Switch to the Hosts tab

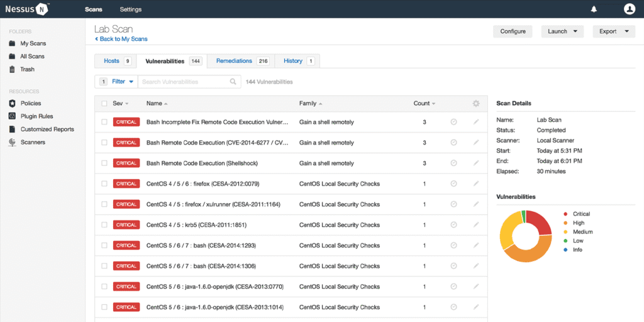(x=116, y=61)
